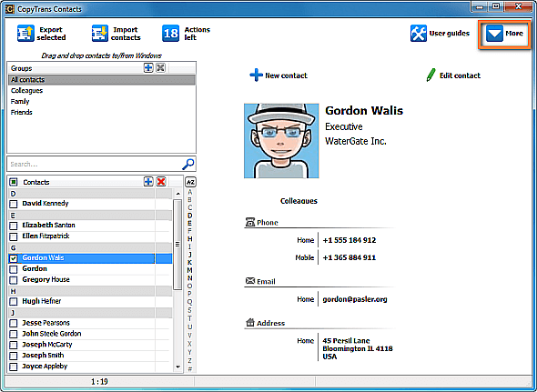Check the John Steele Gordon checkbox
This screenshot has height=392, width=537.
click(x=14, y=334)
